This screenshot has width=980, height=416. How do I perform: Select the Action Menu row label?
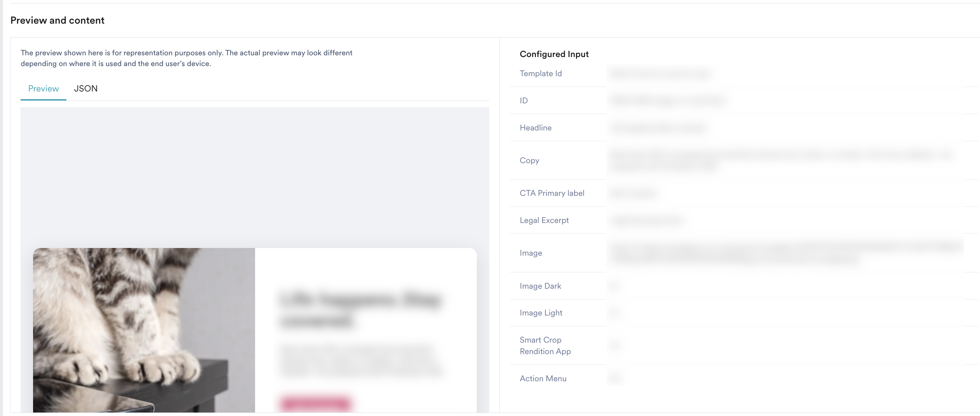[x=543, y=378]
